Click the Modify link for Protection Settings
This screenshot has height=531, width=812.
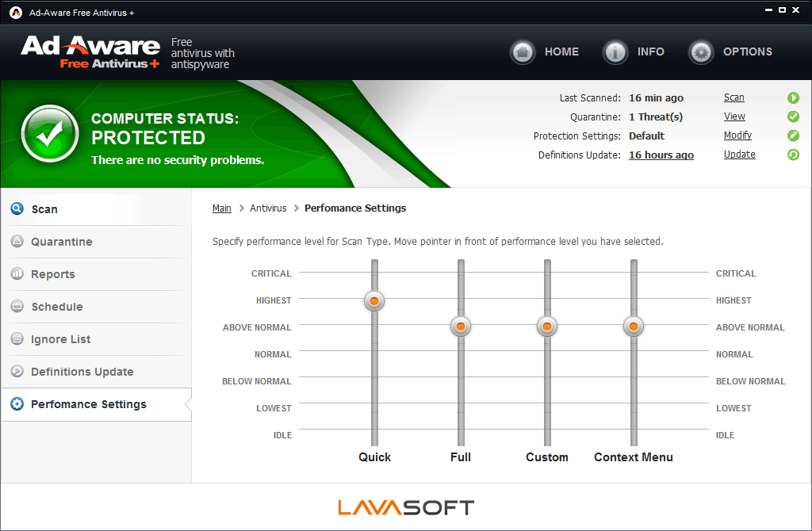click(737, 135)
